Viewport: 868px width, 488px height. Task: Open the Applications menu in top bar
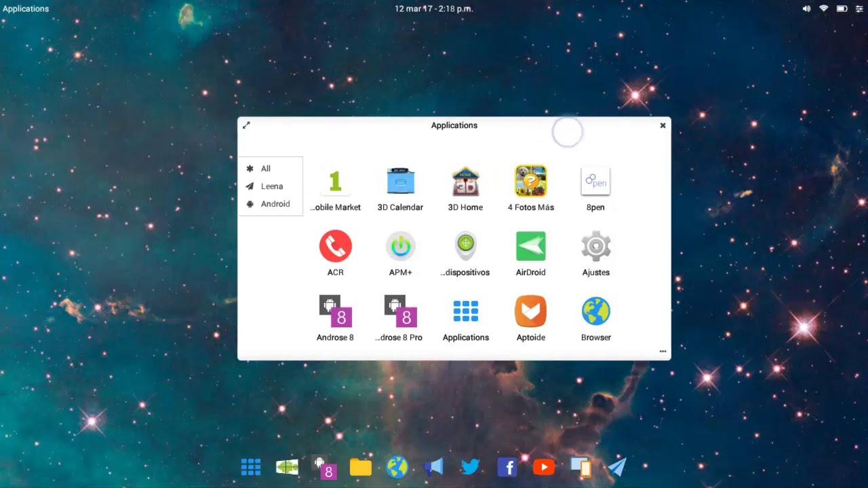click(x=26, y=9)
